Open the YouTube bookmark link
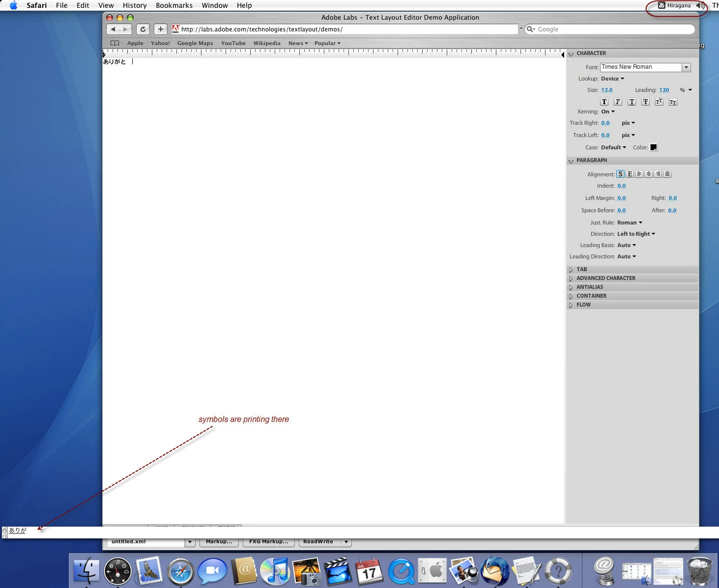719x588 pixels. pyautogui.click(x=233, y=43)
